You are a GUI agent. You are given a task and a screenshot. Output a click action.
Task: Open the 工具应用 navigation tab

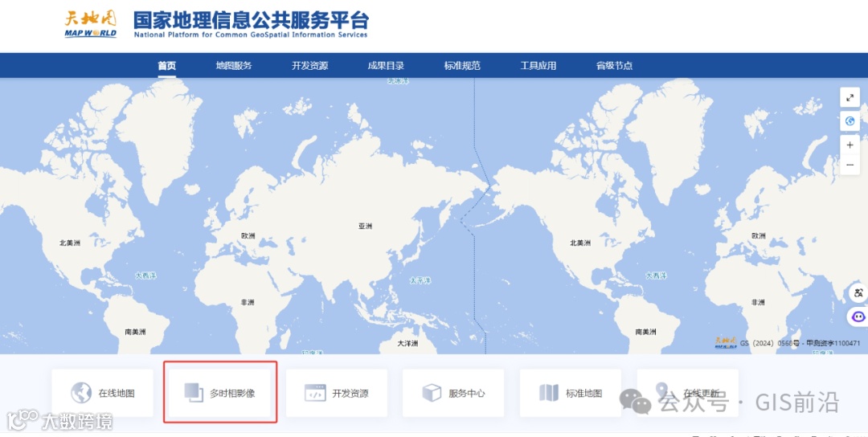pos(538,66)
